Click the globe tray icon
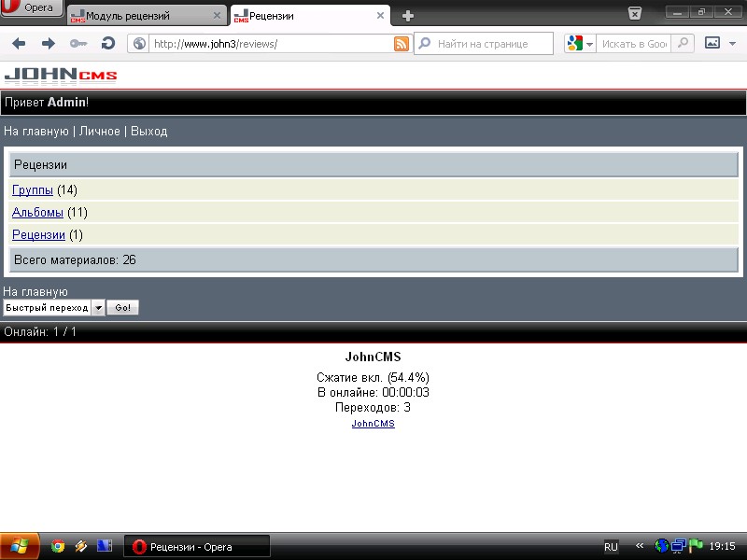The image size is (747, 560). tap(661, 546)
